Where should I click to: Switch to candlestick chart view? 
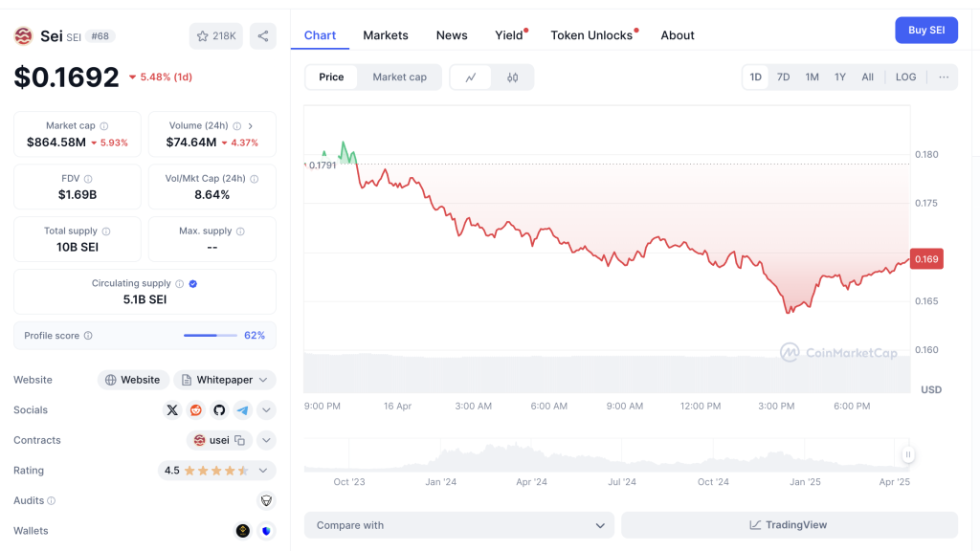pyautogui.click(x=513, y=77)
